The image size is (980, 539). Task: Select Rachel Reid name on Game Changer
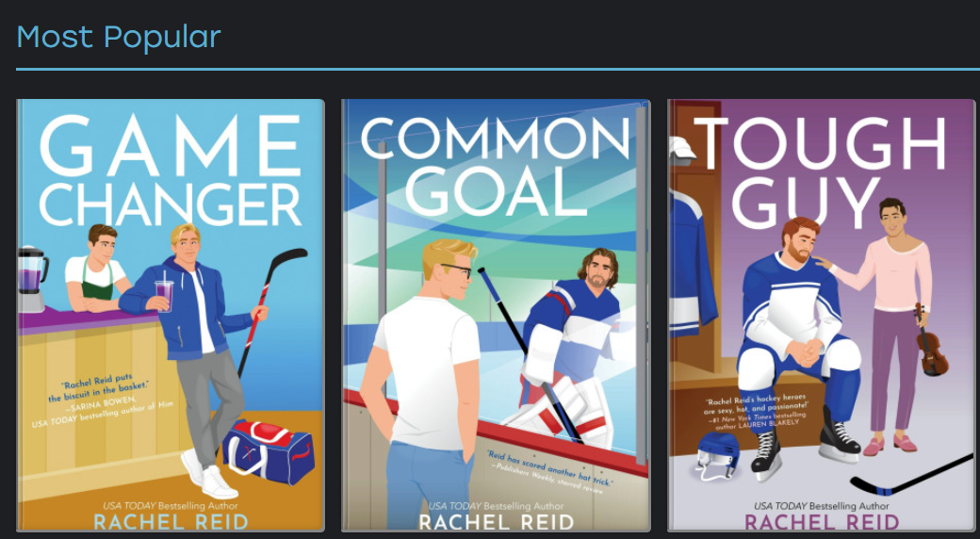171,521
